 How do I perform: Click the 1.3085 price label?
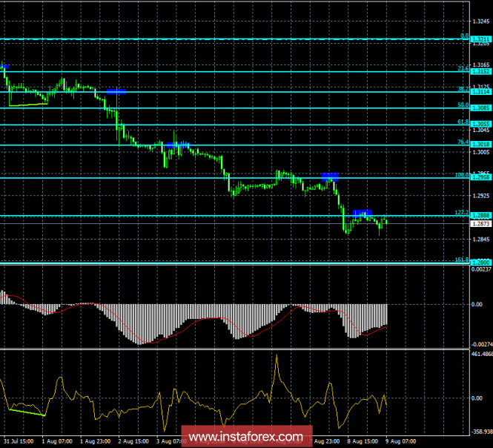[x=480, y=108]
